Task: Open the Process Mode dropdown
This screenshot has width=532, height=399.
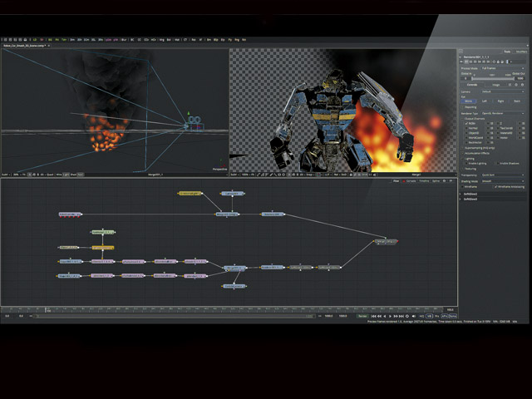Action: coord(503,68)
